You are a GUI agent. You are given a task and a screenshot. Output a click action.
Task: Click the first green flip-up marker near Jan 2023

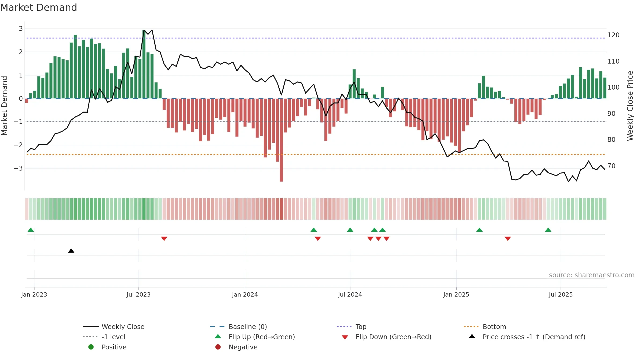pos(31,230)
